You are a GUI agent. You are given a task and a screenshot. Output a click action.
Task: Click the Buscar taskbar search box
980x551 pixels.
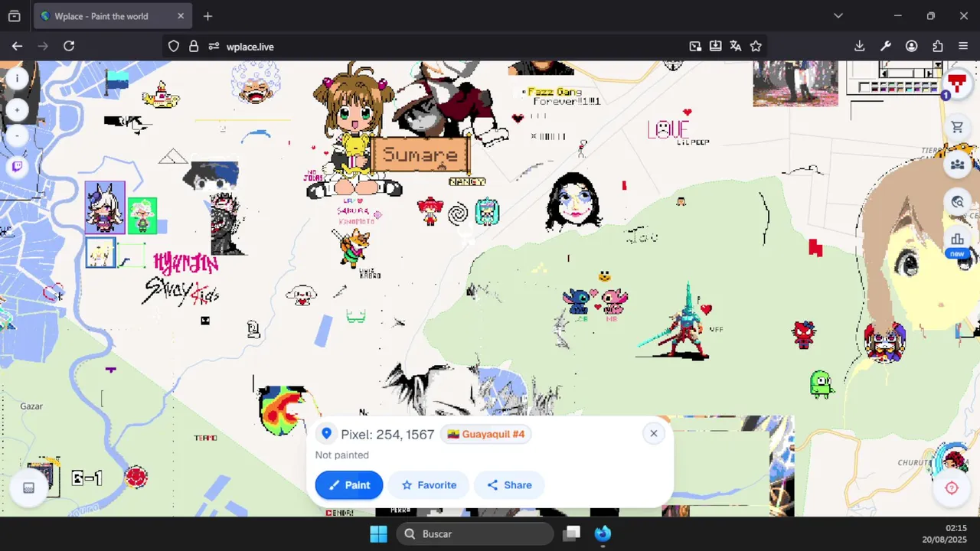[475, 534]
